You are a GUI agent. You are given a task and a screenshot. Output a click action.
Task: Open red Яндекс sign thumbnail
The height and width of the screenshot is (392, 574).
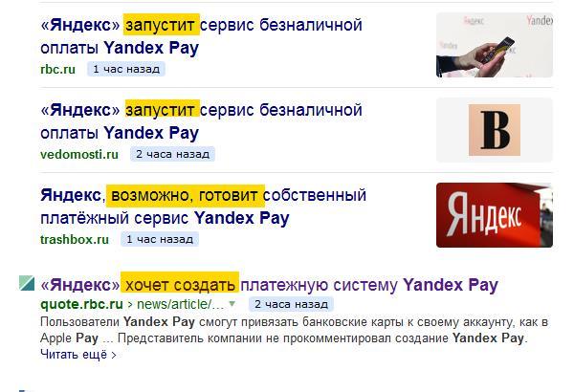pos(495,215)
